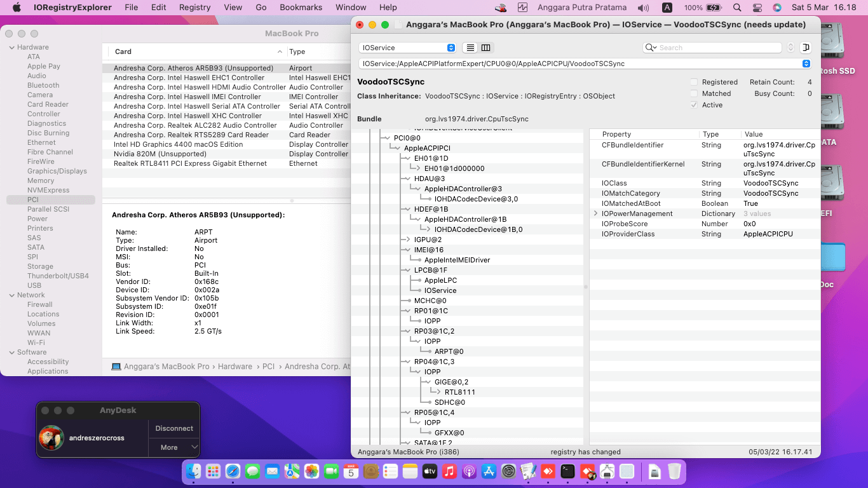The height and width of the screenshot is (488, 868).
Task: Open Apple TV from the Dock
Action: click(x=430, y=471)
